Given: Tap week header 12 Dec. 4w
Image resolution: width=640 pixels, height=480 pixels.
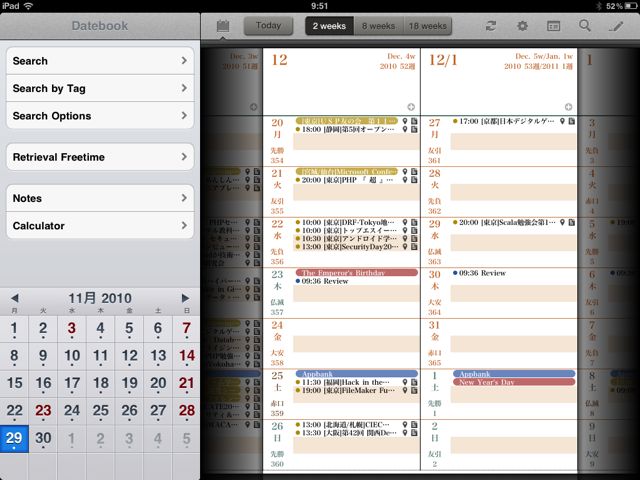Looking at the screenshot, I should [x=341, y=82].
